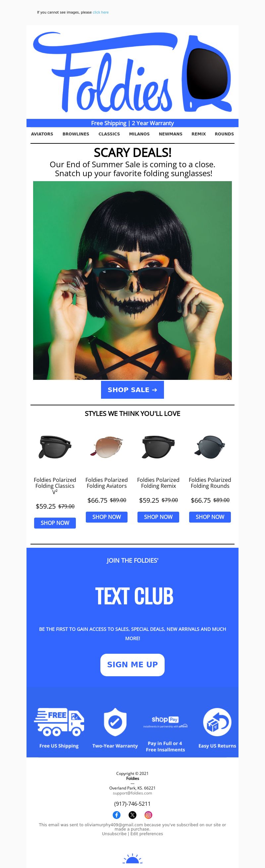The image size is (265, 868).
Task: Open the AVIATORS menu item
Action: click(x=42, y=134)
